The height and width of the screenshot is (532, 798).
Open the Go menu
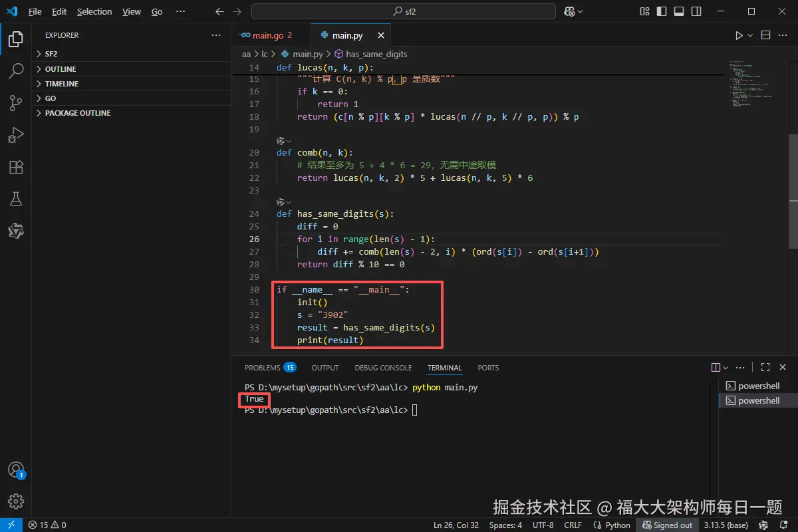click(x=157, y=11)
